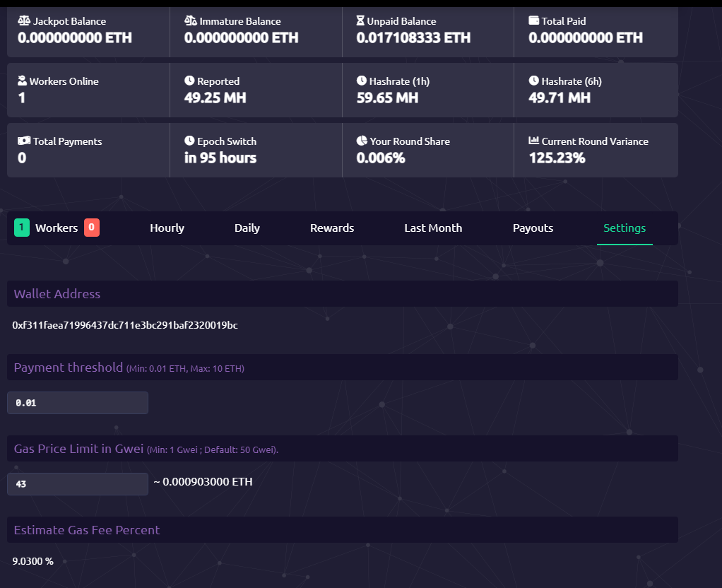Click the Unpaid Balance hourglass icon
Viewport: 722px width, 588px height.
[360, 21]
